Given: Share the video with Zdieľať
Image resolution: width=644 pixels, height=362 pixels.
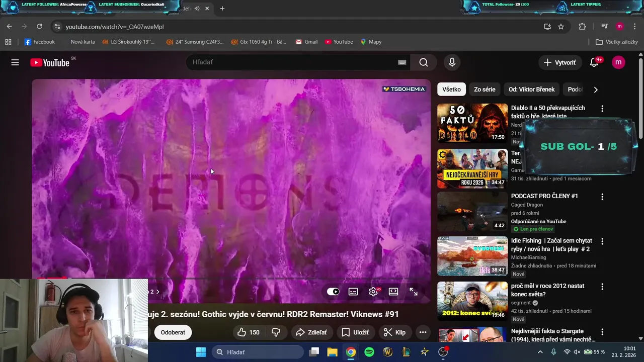Looking at the screenshot, I should click(x=311, y=332).
